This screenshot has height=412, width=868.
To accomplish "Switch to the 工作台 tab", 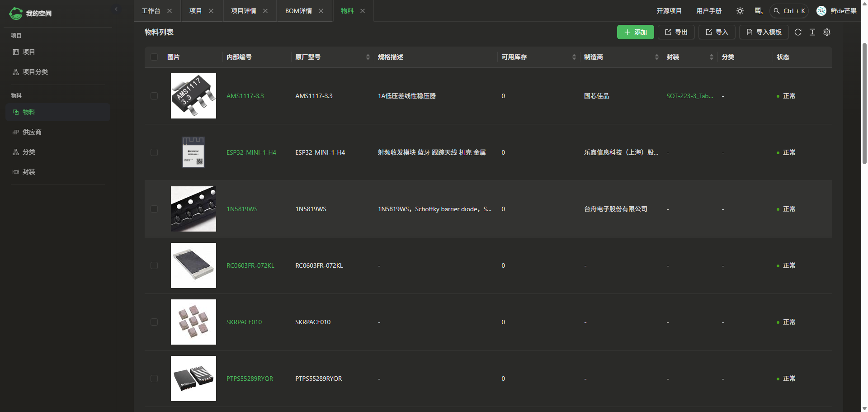I will 151,11.
